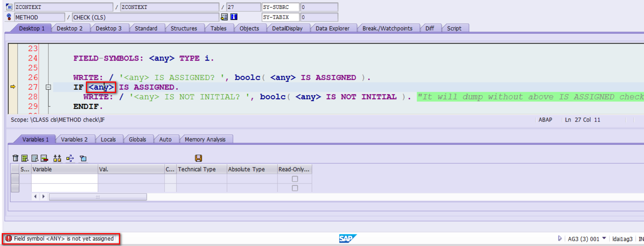Click the right scroll arrow under variables table
This screenshot has height=246, width=644.
(x=43, y=197)
